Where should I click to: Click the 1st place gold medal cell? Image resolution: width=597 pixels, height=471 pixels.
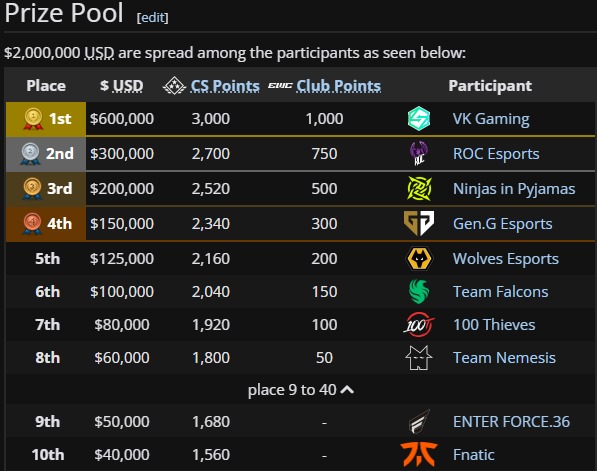point(46,119)
